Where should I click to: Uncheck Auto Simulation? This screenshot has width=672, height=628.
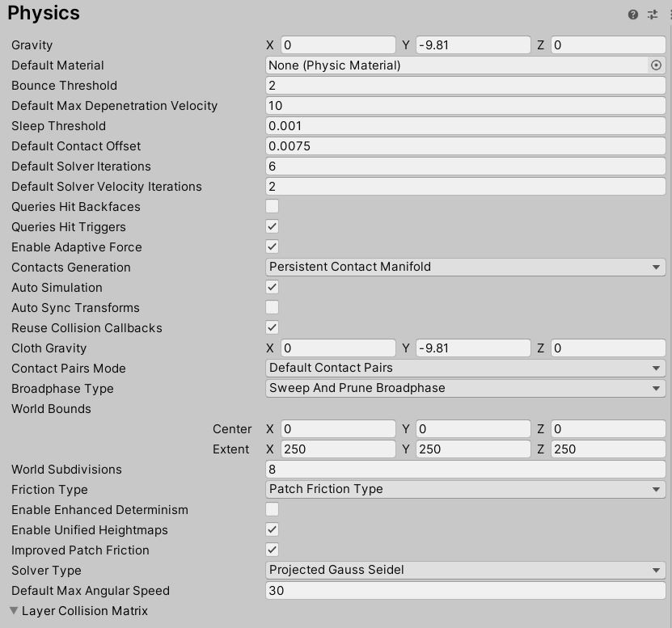tap(272, 287)
